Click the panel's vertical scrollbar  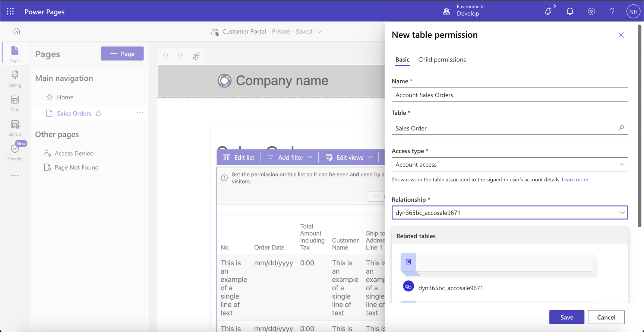(639, 127)
